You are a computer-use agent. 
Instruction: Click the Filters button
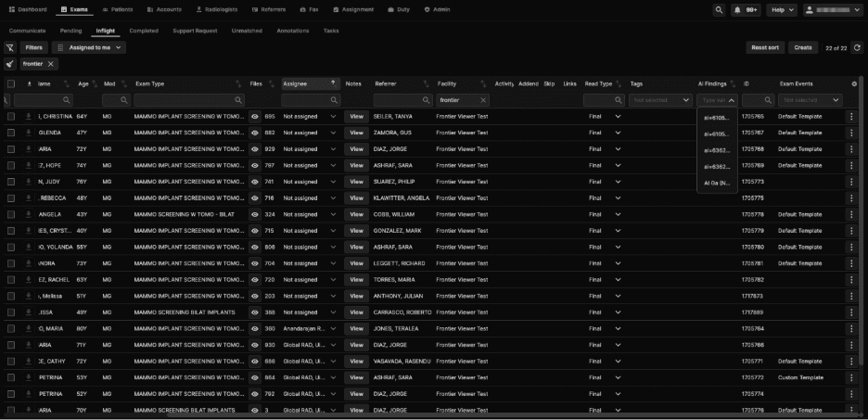[33, 48]
